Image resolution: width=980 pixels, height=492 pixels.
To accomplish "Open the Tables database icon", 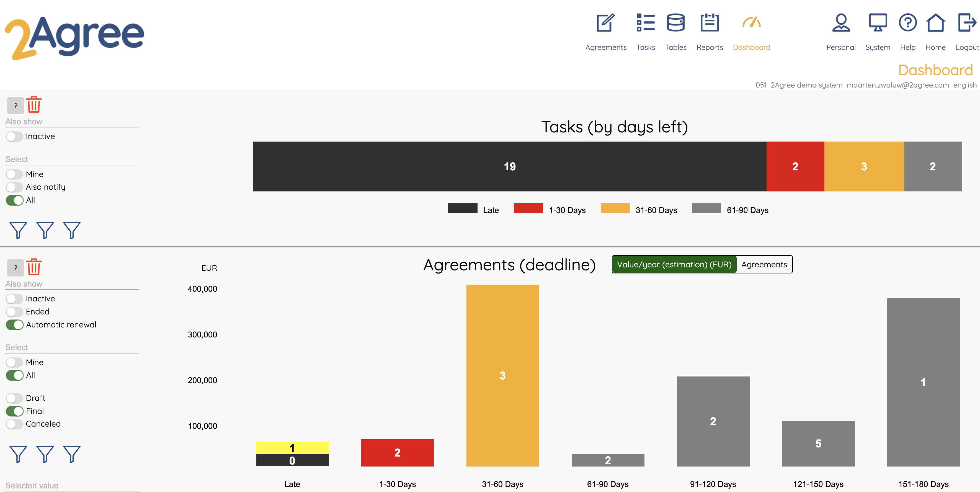I will tap(675, 23).
